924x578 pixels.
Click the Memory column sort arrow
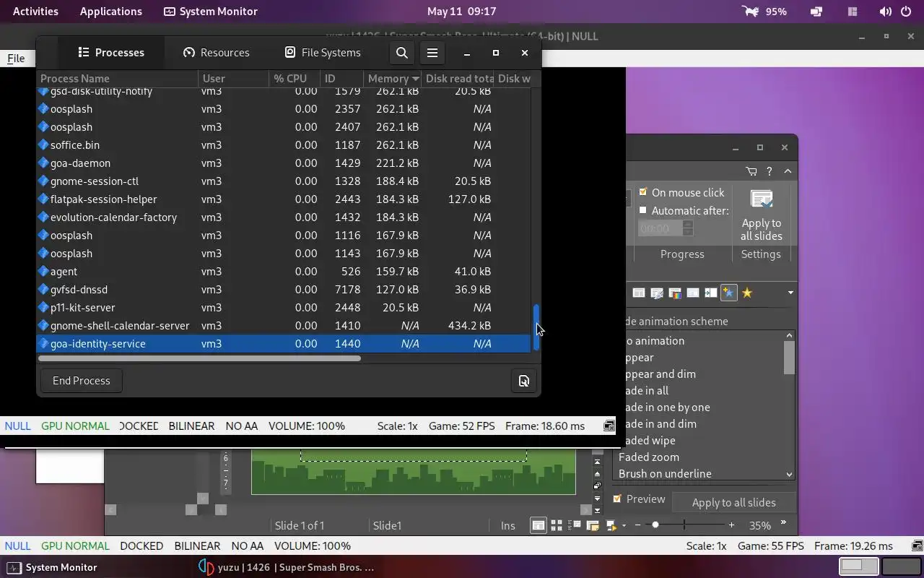pos(415,79)
